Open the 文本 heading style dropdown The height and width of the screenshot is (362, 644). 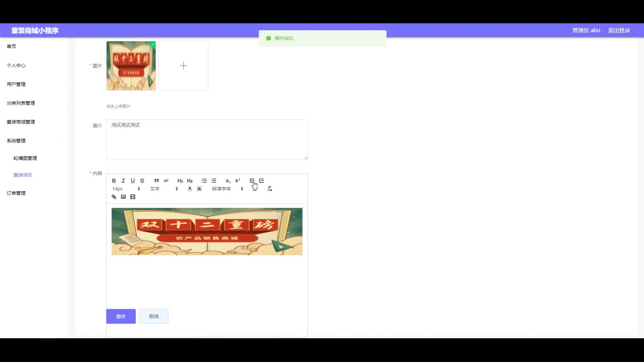tap(164, 189)
